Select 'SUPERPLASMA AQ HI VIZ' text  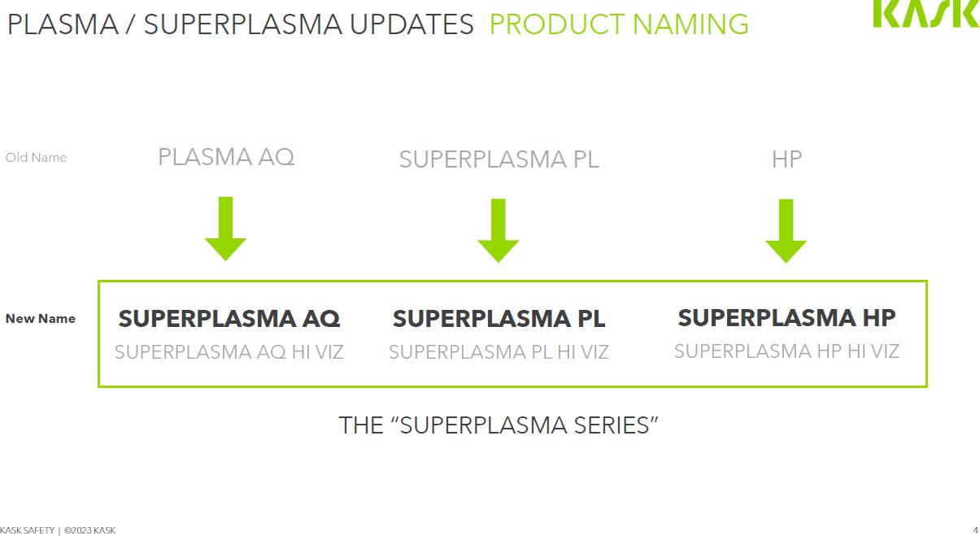(229, 352)
